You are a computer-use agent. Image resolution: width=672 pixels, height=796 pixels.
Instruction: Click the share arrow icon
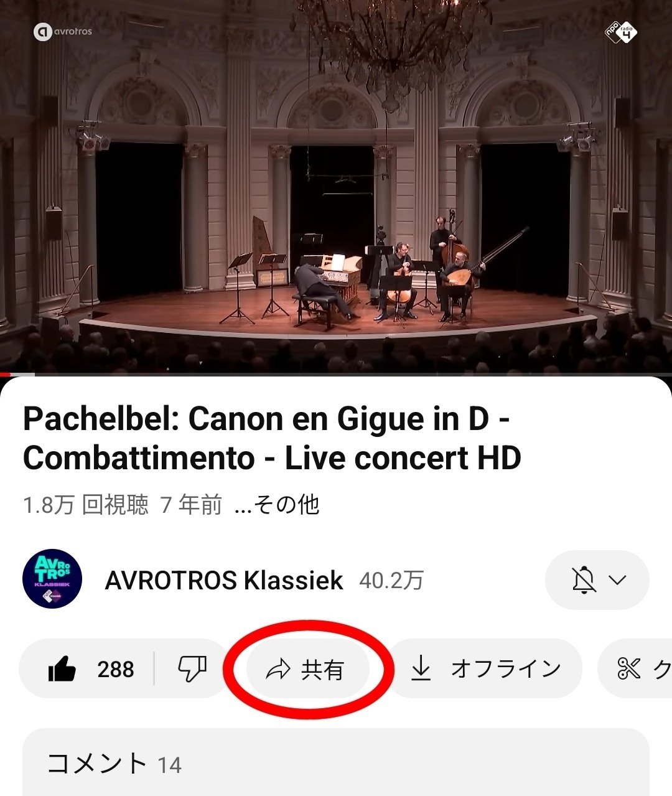278,670
